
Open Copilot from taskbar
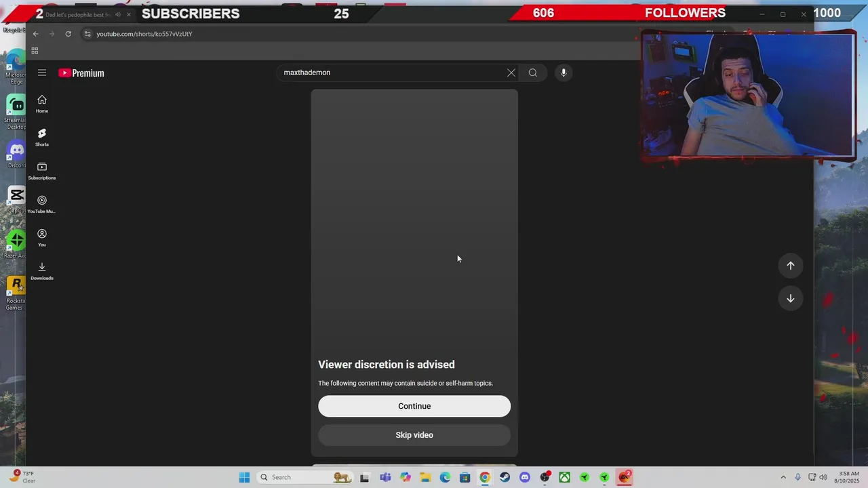pos(406,477)
